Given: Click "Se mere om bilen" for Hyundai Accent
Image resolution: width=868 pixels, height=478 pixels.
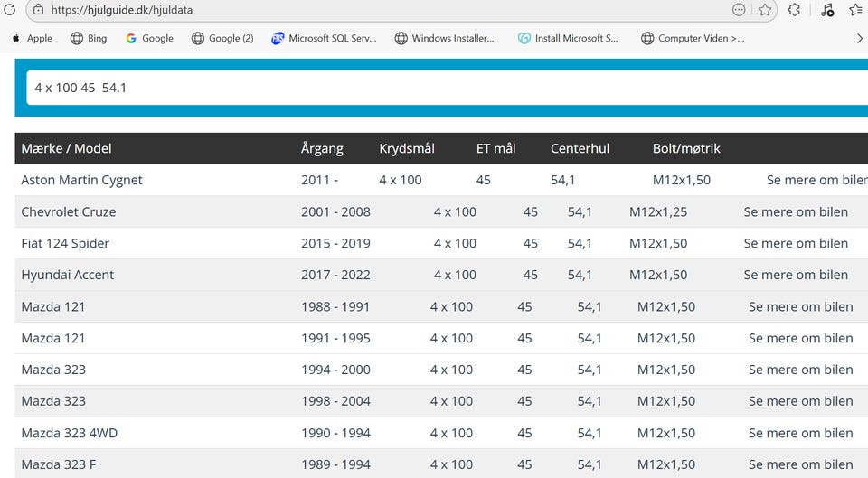Looking at the screenshot, I should pyautogui.click(x=796, y=275).
